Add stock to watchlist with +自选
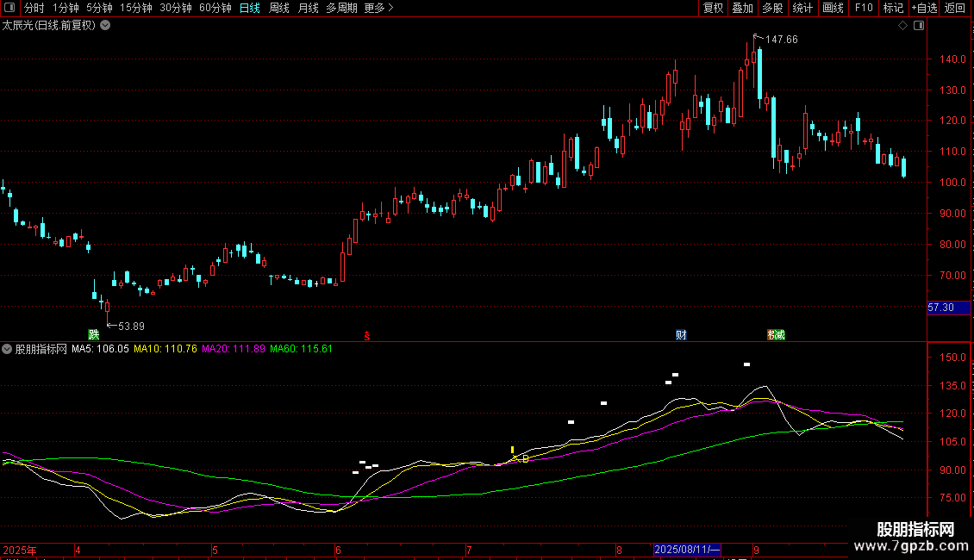This screenshot has height=560, width=974. coord(924,8)
